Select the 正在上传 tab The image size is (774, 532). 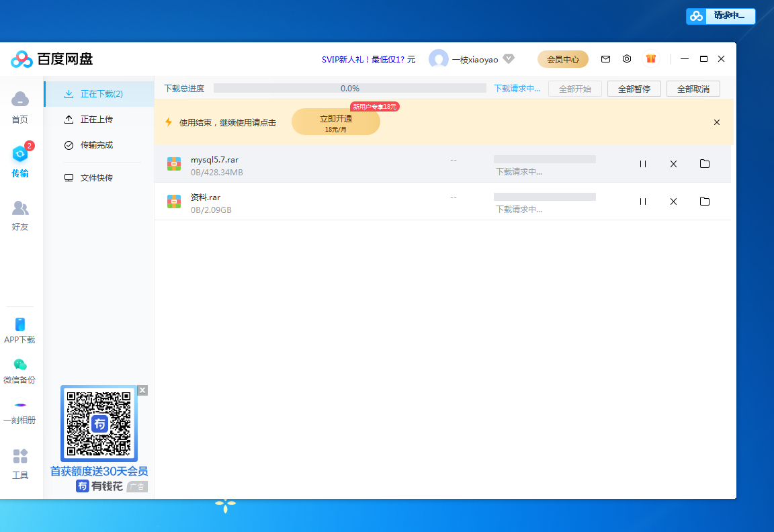99,120
